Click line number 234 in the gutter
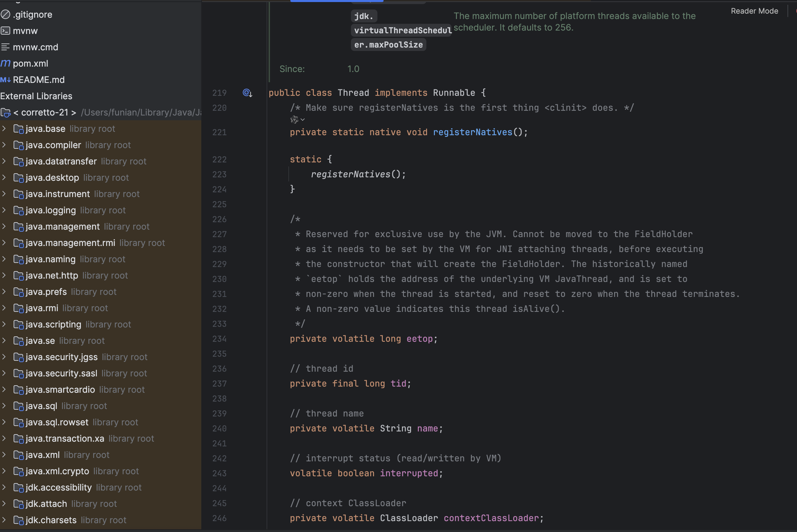The width and height of the screenshot is (797, 532). [219, 339]
